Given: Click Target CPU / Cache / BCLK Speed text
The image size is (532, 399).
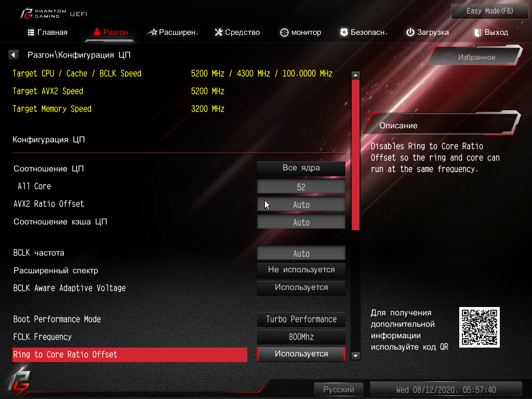Looking at the screenshot, I should pos(77,74).
